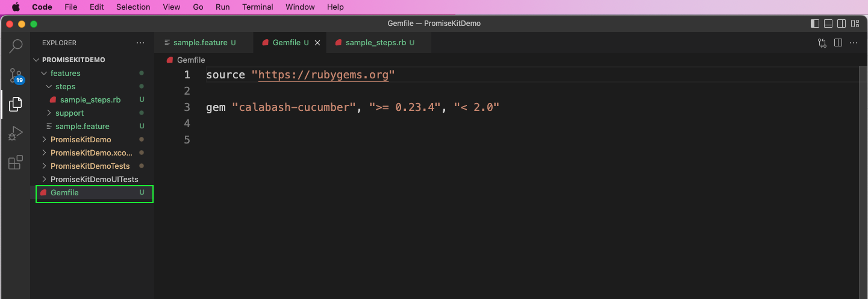
Task: Click the gem keyword on line 3
Action: (x=216, y=107)
